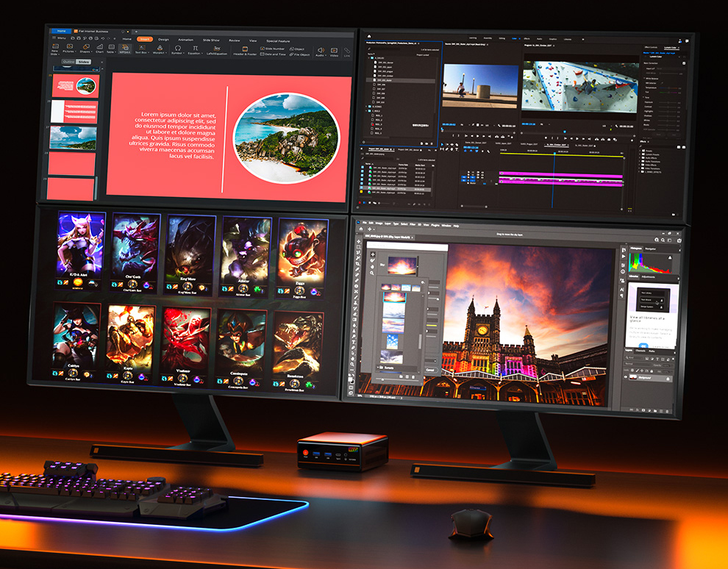Open the sky preset dropdown beside sky thumbnail

coord(418,266)
